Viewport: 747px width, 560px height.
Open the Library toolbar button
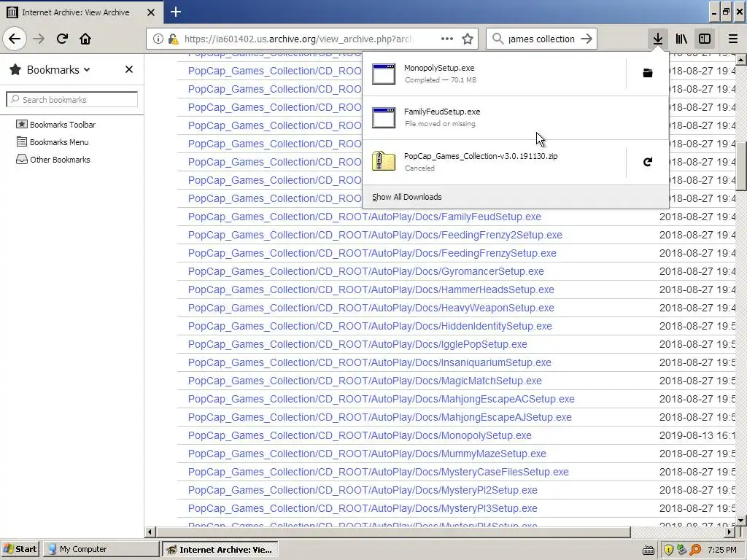point(681,39)
